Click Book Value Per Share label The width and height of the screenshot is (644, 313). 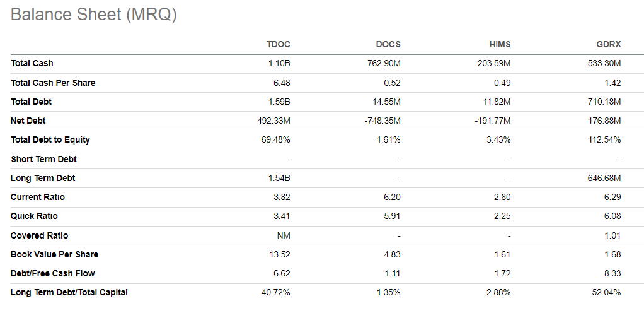point(55,254)
